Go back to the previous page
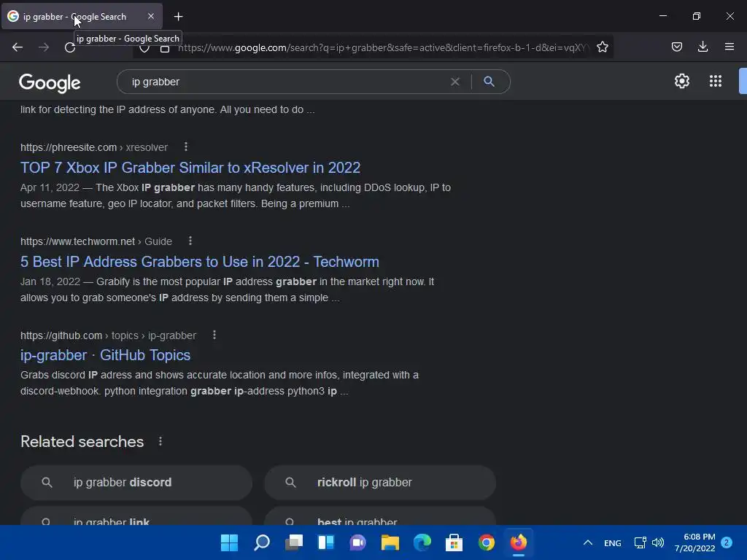 (18, 47)
